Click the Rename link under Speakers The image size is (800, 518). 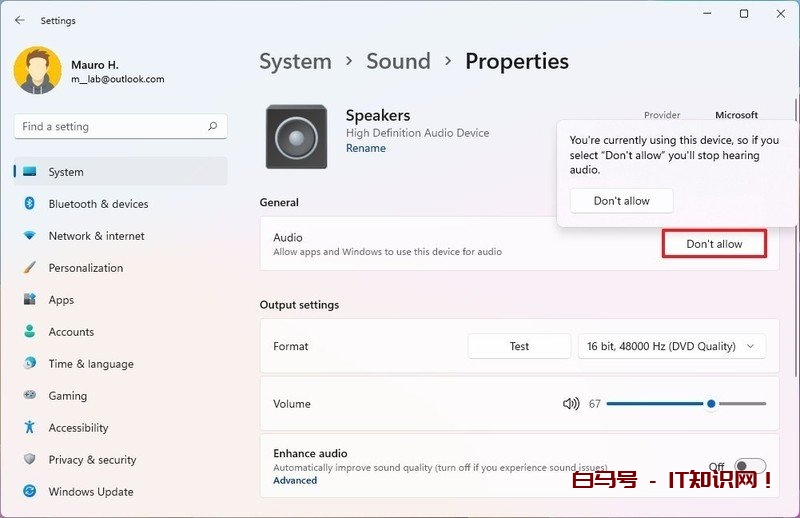click(365, 148)
